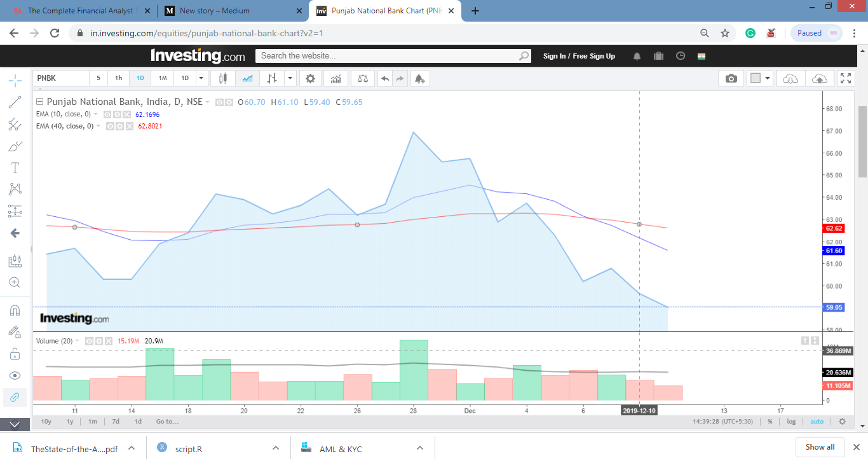The height and width of the screenshot is (463, 868).
Task: Switch to candlestick chart style
Action: pos(223,78)
